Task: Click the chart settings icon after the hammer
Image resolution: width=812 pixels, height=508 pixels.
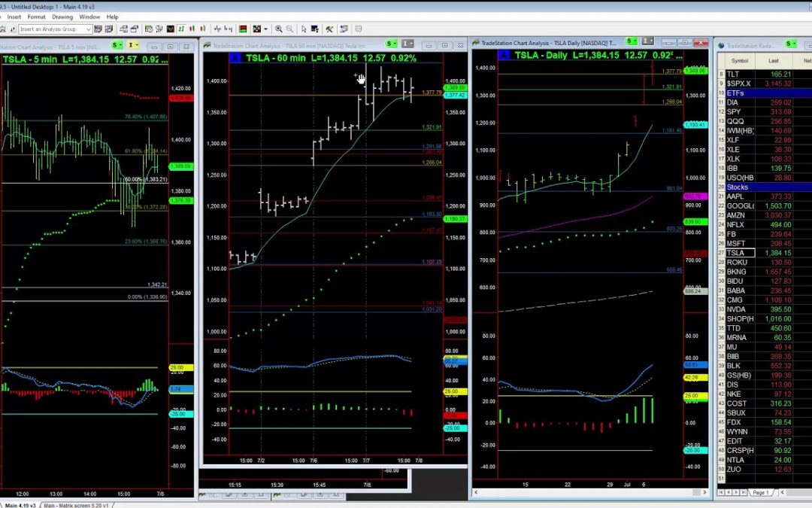Action: pos(344,29)
